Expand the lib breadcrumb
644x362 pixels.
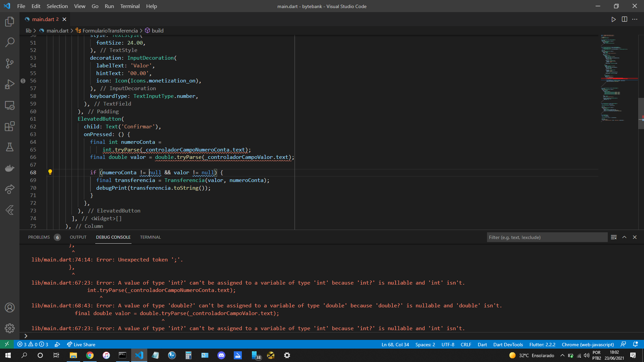pyautogui.click(x=29, y=31)
